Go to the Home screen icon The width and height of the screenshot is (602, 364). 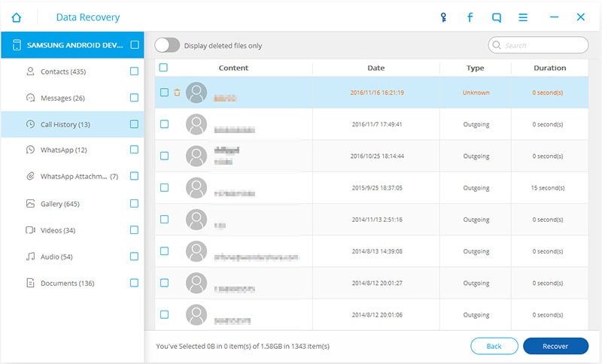(16, 17)
